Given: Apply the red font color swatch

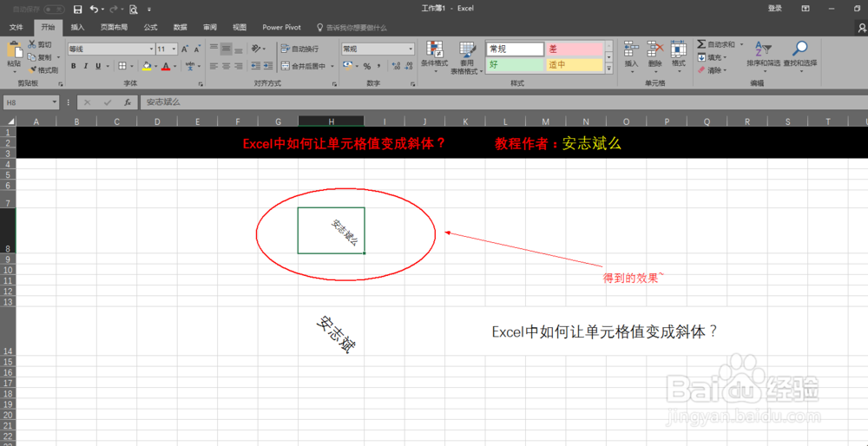Looking at the screenshot, I should coord(166,66).
